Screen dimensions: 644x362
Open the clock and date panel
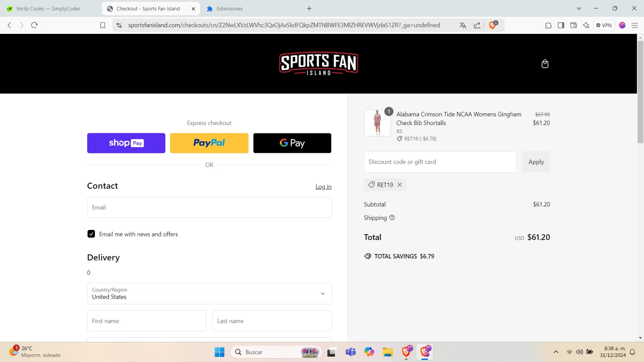[613, 352]
